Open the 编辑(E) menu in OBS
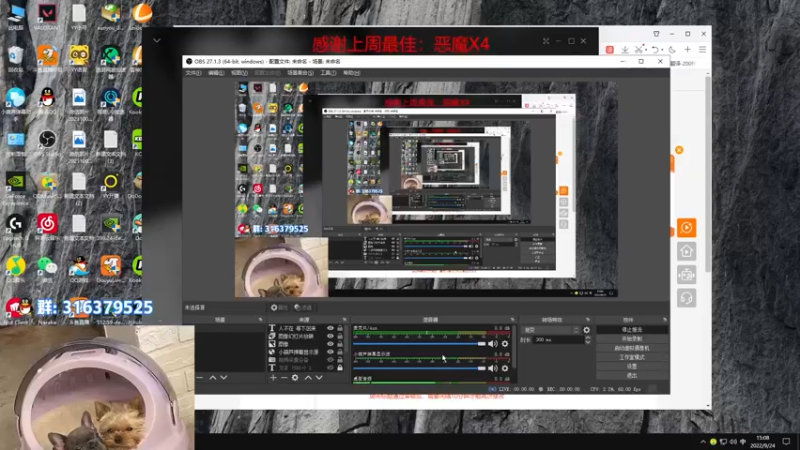Viewport: 800px width, 450px height. (216, 73)
